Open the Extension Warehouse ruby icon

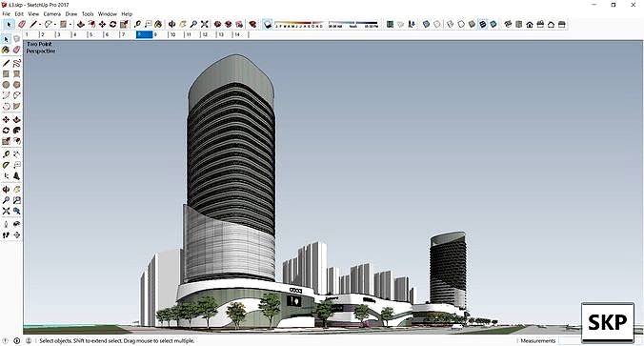pyautogui.click(x=252, y=25)
